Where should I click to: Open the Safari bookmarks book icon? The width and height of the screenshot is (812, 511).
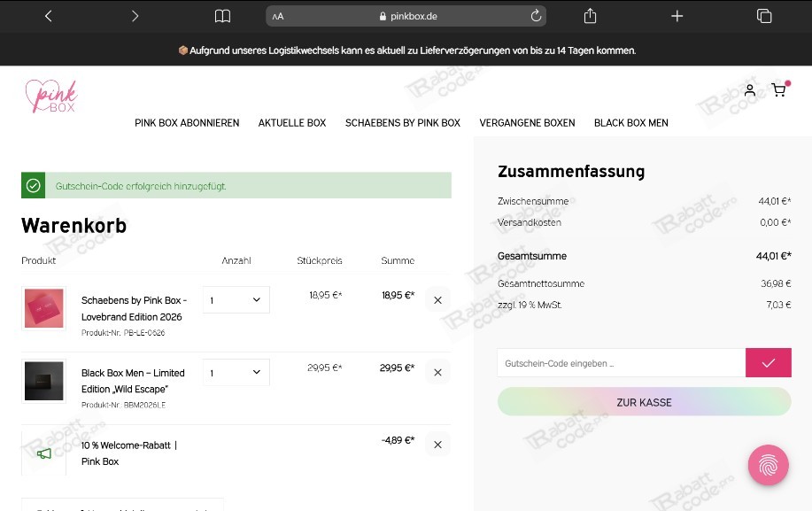[x=222, y=16]
